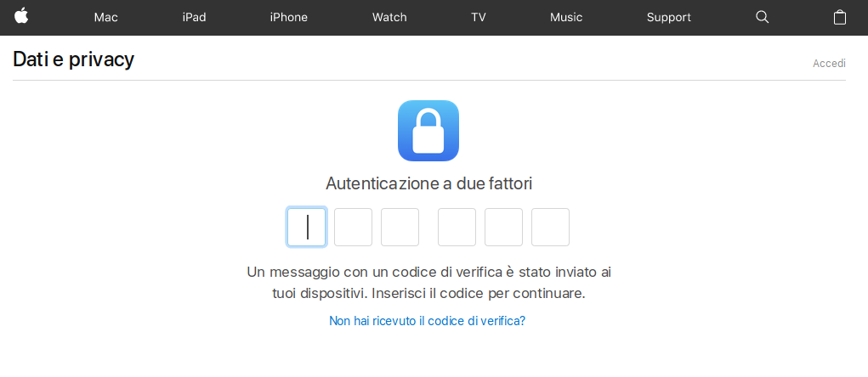The width and height of the screenshot is (868, 377).
Task: Focus the sixth verification code box
Action: click(x=550, y=227)
